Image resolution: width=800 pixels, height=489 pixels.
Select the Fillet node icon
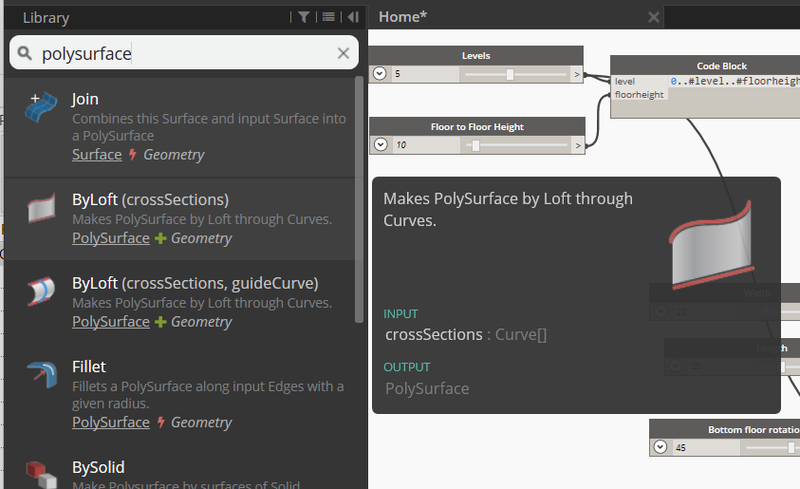tap(42, 375)
